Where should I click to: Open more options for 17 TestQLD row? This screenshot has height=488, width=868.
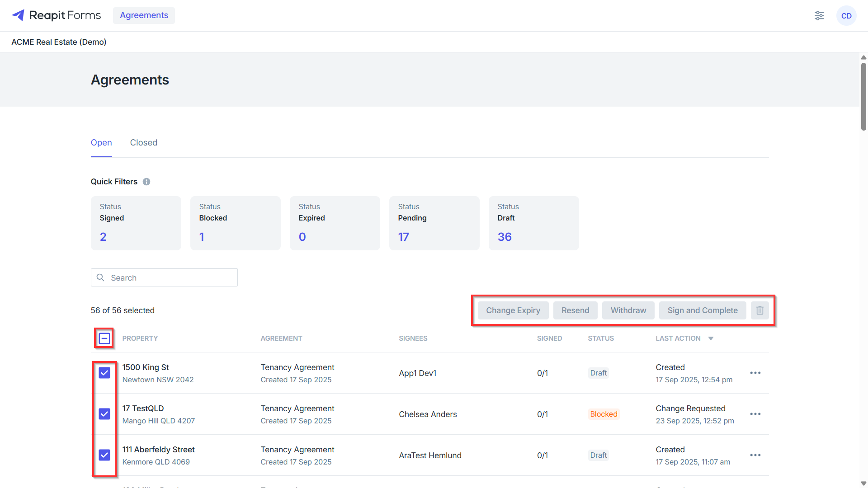[755, 414]
